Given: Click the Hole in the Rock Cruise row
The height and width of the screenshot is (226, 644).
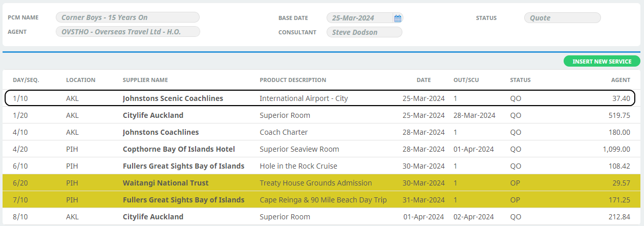Looking at the screenshot, I should coord(321,166).
